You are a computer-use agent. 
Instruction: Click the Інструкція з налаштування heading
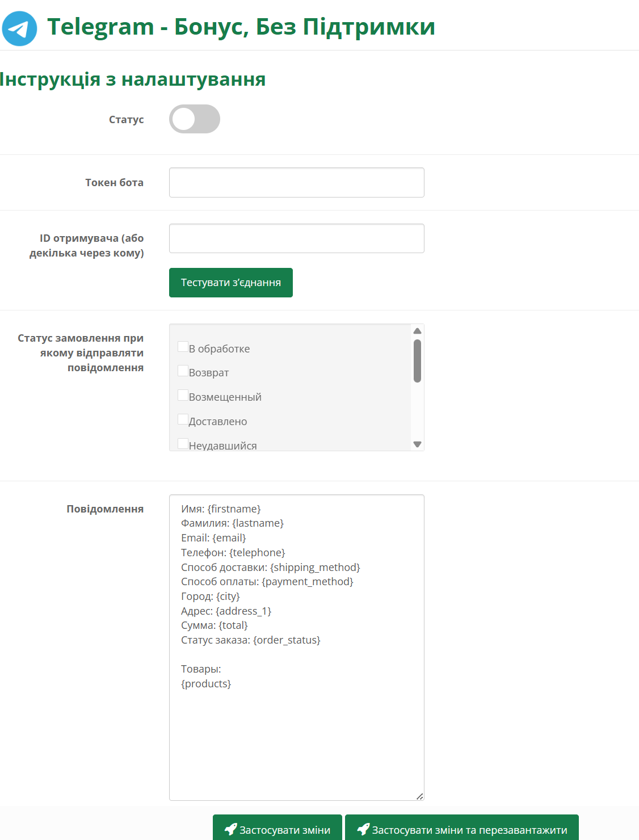(133, 79)
